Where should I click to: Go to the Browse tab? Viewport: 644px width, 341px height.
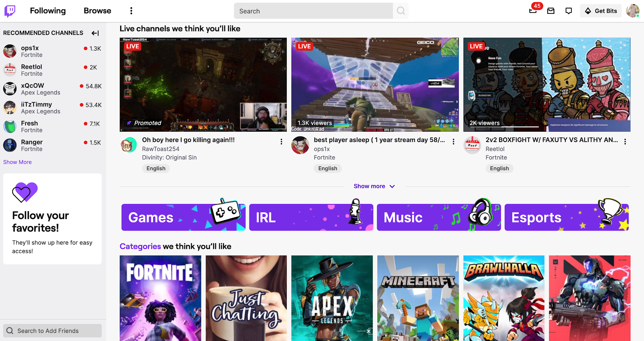click(97, 11)
